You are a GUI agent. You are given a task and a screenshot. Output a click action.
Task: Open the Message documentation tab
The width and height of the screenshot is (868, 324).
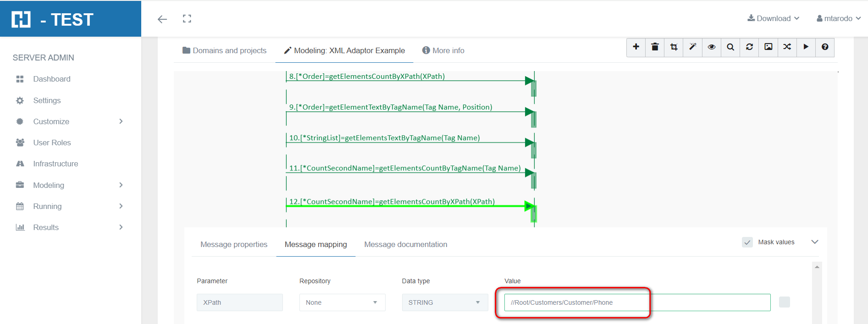[405, 245]
